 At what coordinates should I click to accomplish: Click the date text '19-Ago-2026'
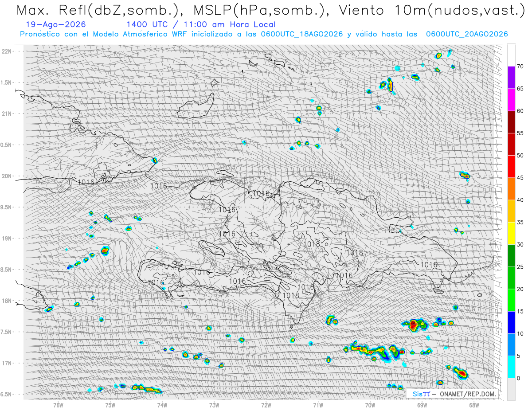[x=56, y=25]
